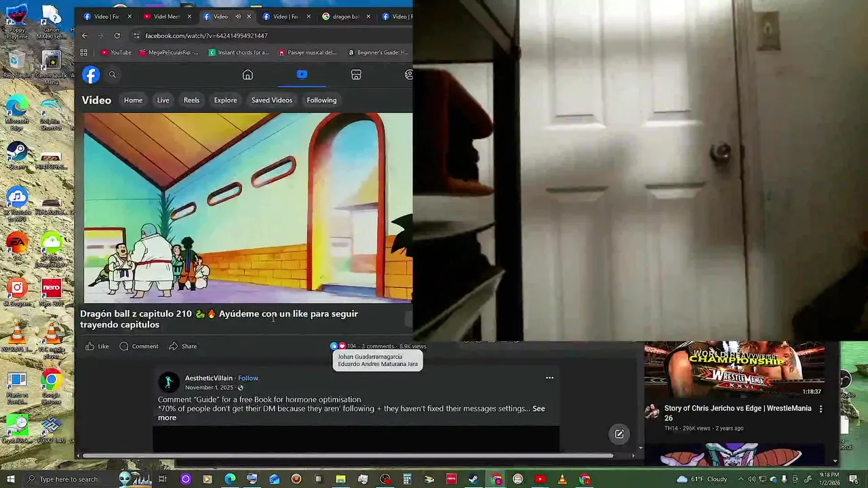This screenshot has height=488, width=868.
Task: Open YouTube icon in the taskbar
Action: pos(540,479)
